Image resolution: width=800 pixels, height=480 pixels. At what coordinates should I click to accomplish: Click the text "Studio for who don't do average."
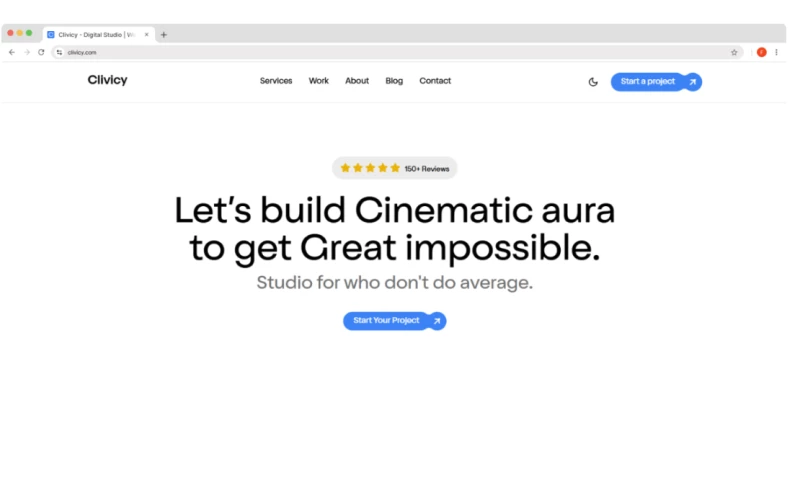tap(394, 283)
